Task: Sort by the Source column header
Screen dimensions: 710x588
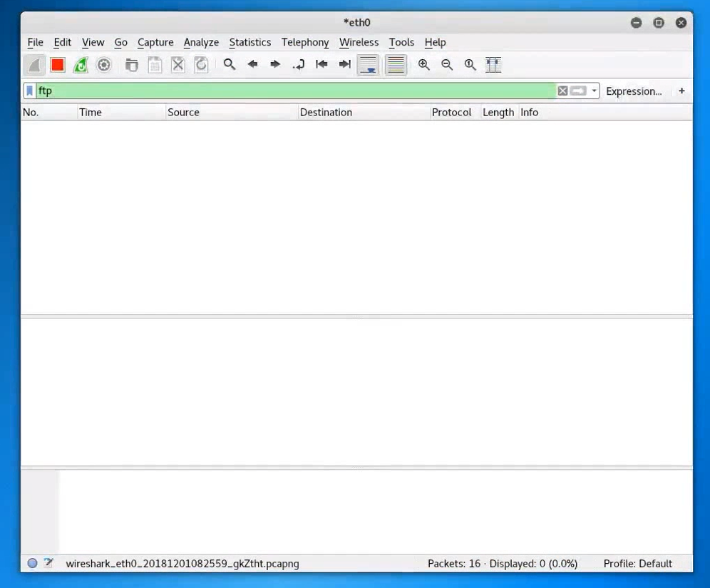Action: pyautogui.click(x=232, y=113)
